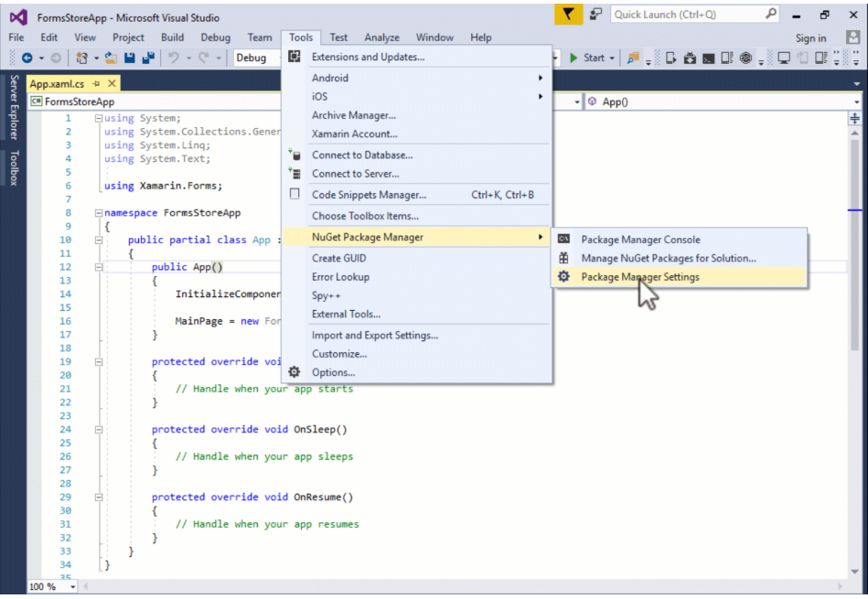
Task: Click the Sign in link
Action: pos(810,37)
